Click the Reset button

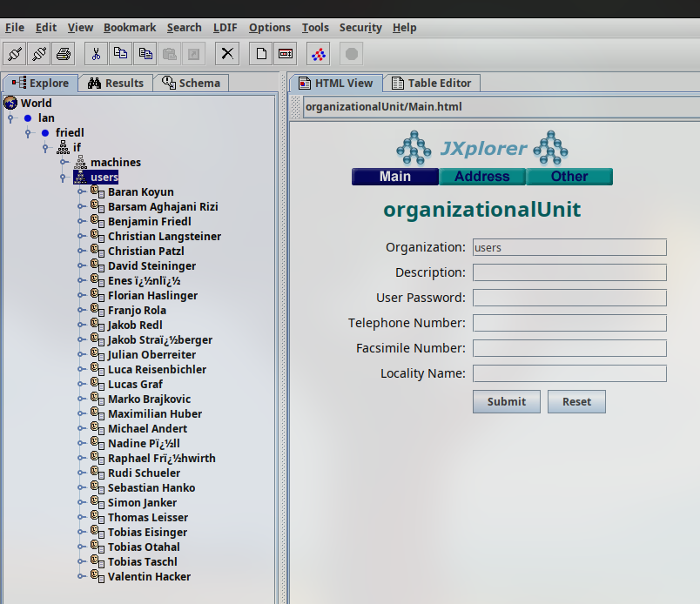coord(576,401)
